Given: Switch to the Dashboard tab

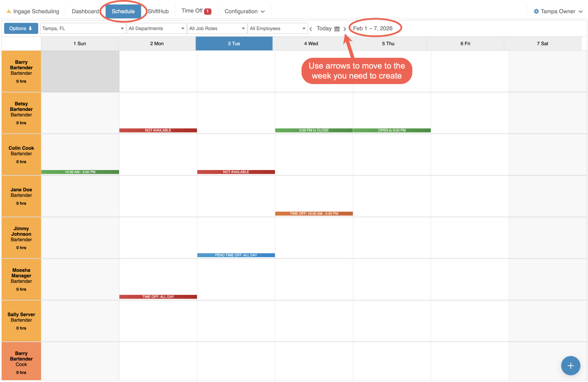Looking at the screenshot, I should 85,11.
